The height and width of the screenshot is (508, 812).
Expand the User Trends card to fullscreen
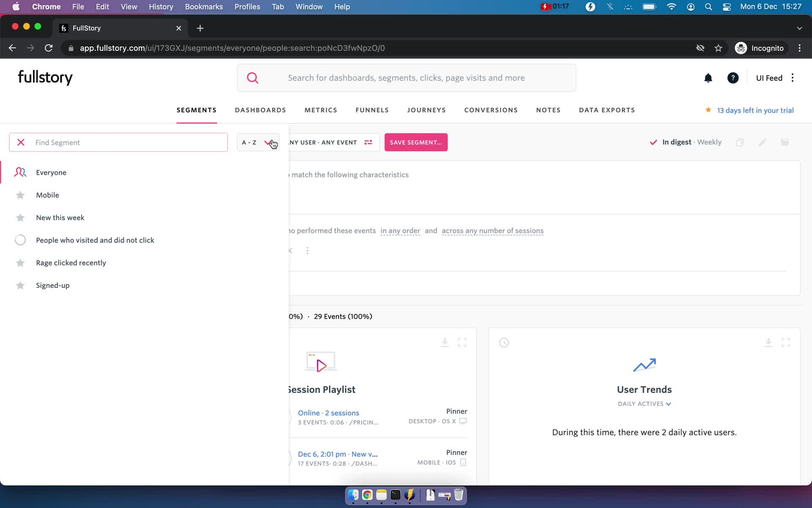786,342
